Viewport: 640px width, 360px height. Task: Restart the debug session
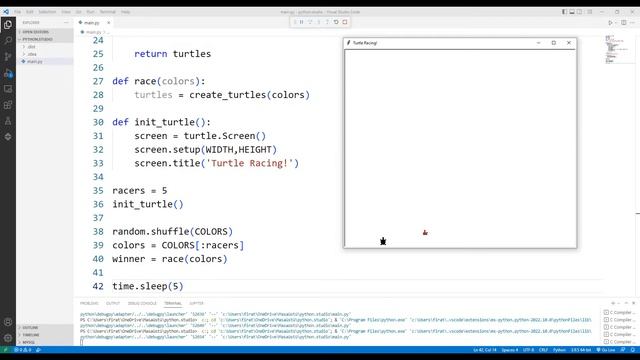pyautogui.click(x=336, y=22)
